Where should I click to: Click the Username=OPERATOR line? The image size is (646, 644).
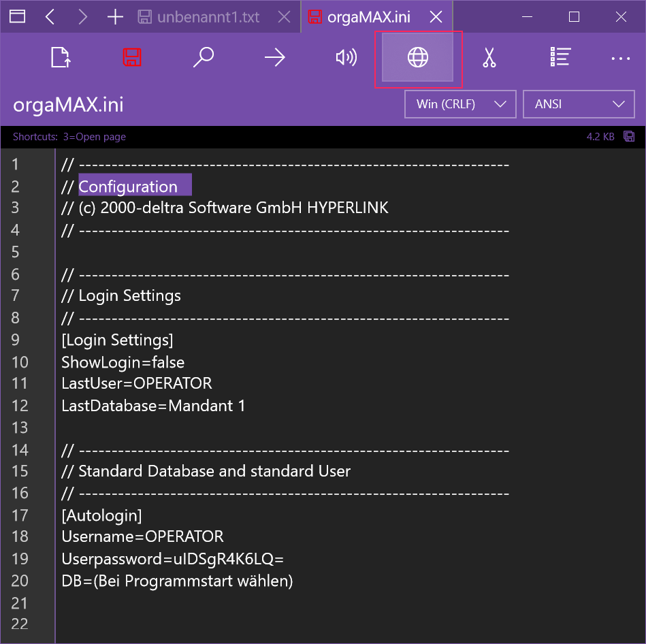tap(142, 536)
